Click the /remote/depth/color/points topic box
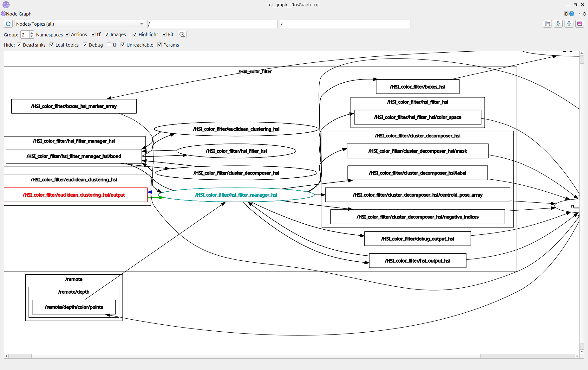 click(74, 307)
